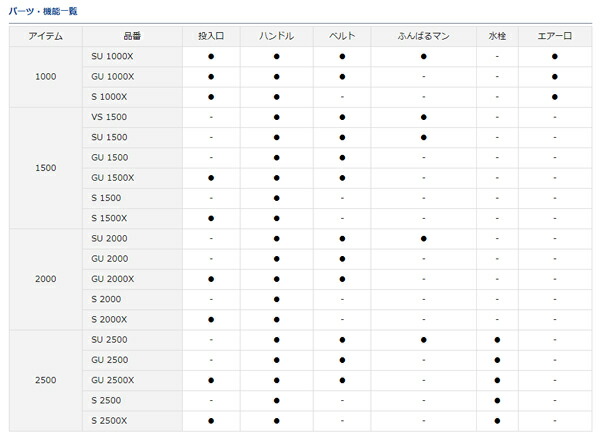600x438 pixels.
Task: Select the 投入口 dot for S 1000X
Action: coord(211,97)
